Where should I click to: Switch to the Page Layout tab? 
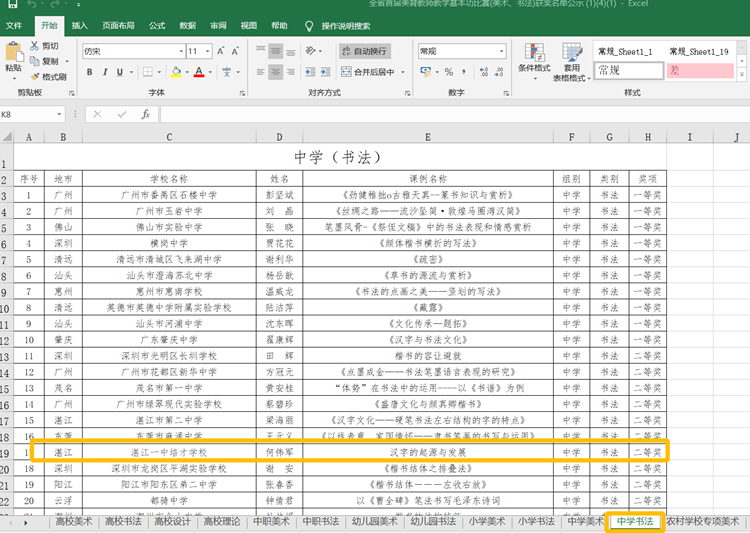(118, 26)
